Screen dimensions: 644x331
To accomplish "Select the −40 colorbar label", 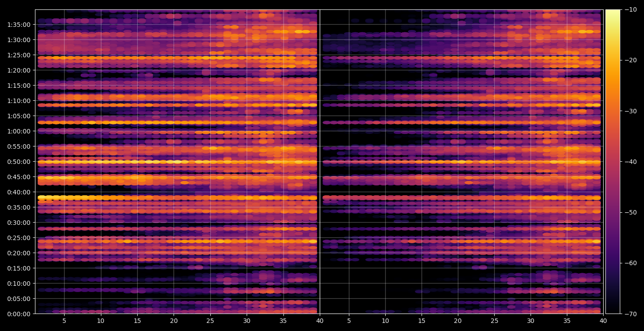I will (x=631, y=162).
